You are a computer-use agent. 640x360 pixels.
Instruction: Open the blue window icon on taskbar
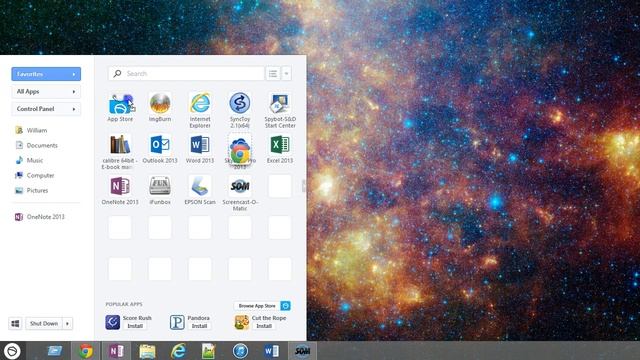point(55,351)
